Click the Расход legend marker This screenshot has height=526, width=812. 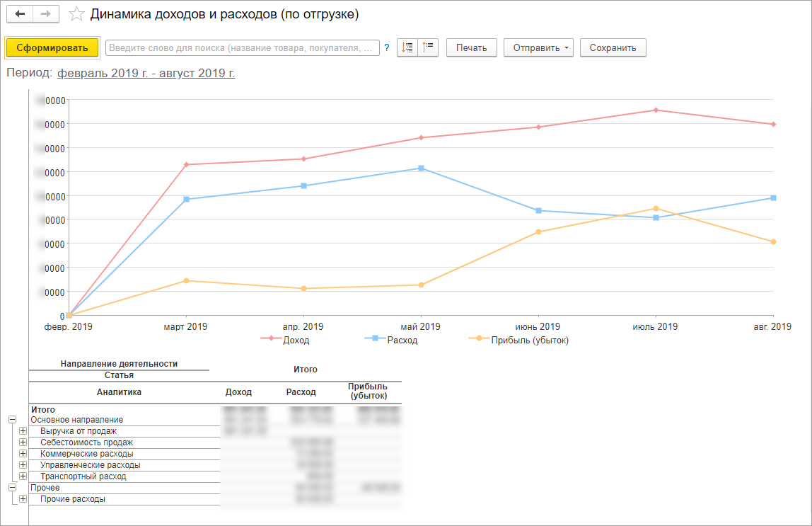(375, 338)
